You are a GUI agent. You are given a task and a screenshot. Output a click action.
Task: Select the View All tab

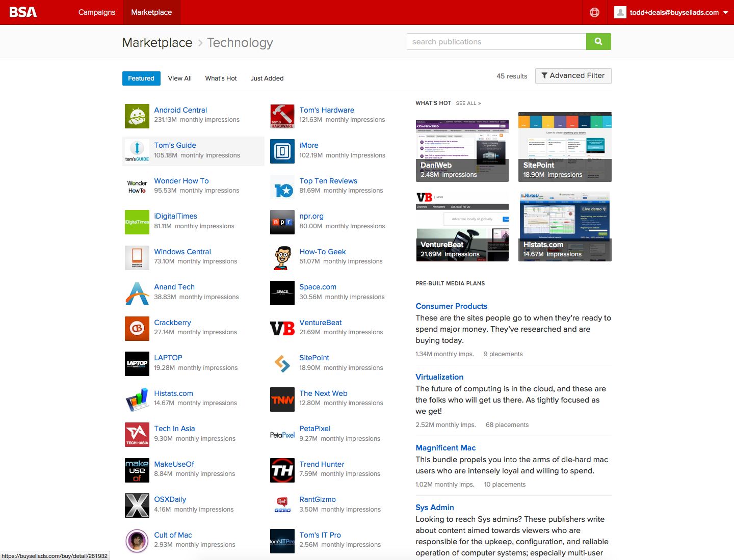pyautogui.click(x=180, y=78)
